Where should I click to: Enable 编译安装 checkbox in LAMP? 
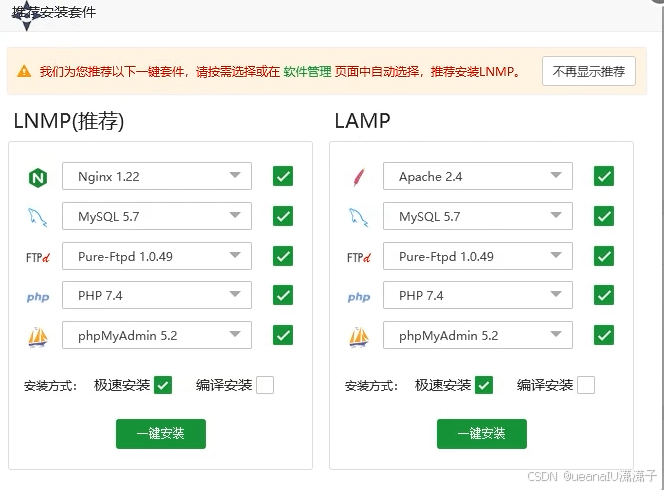click(x=586, y=385)
